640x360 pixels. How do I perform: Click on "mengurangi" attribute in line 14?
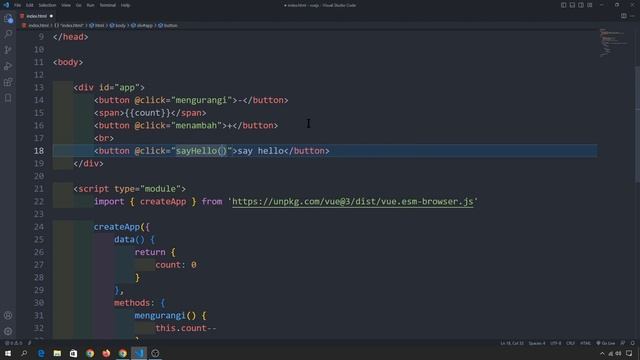tap(201, 100)
